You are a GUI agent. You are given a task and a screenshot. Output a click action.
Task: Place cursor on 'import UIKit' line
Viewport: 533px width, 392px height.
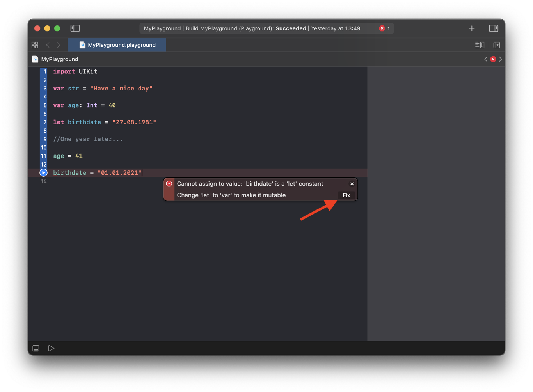pyautogui.click(x=75, y=71)
